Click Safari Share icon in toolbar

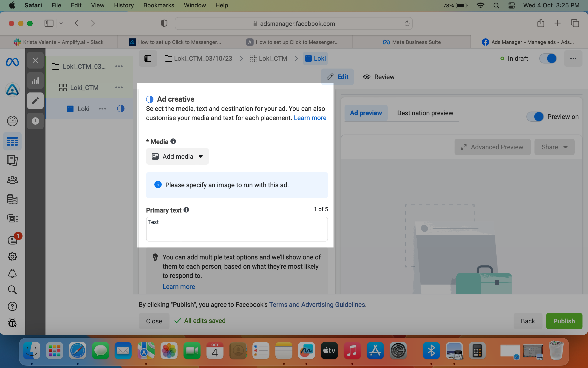[x=541, y=23]
